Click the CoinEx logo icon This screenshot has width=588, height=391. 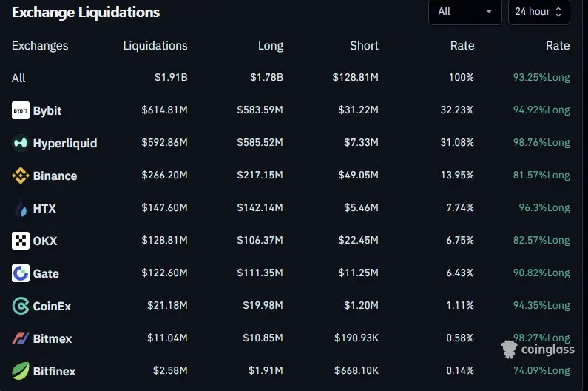tap(21, 306)
